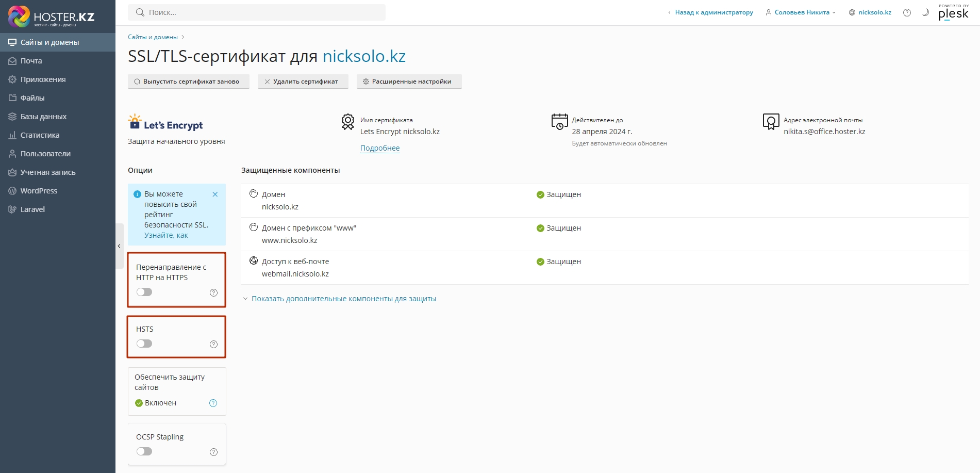Image resolution: width=980 pixels, height=473 pixels.
Task: Click 'Выпустить сертификат заново' button
Action: [188, 81]
